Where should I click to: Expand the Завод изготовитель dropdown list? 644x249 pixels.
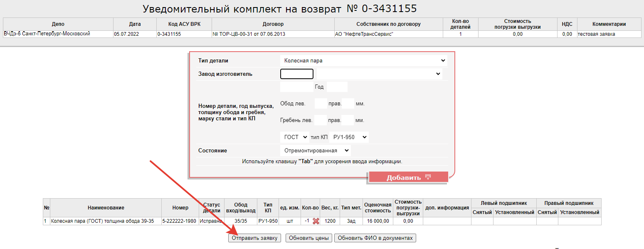point(379,74)
